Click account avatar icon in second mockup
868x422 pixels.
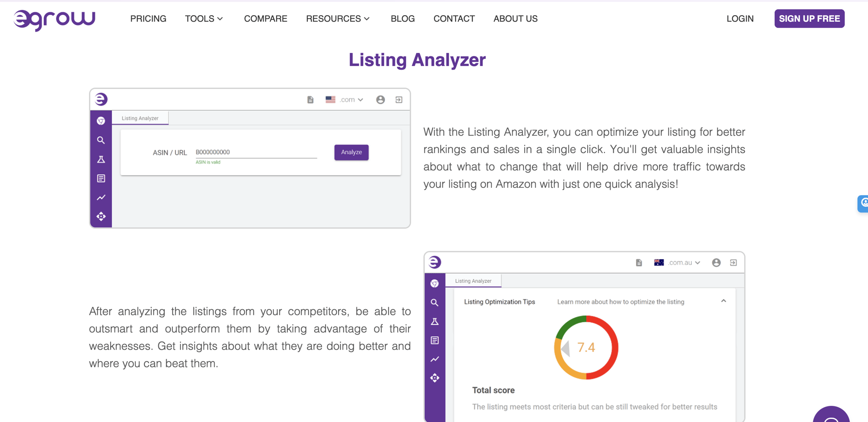pos(717,262)
